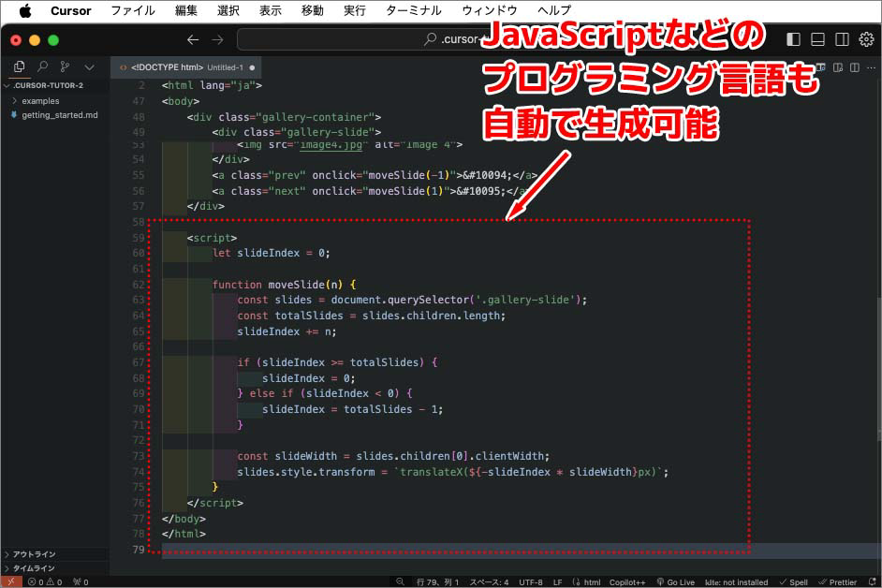Toggle the primary sidebar layout button
Image resolution: width=882 pixels, height=588 pixels.
click(793, 39)
